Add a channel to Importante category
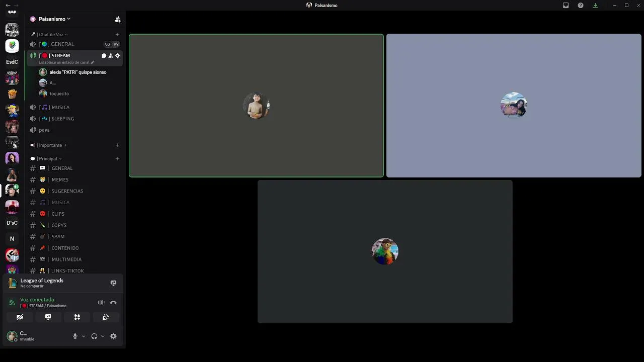 pyautogui.click(x=117, y=145)
